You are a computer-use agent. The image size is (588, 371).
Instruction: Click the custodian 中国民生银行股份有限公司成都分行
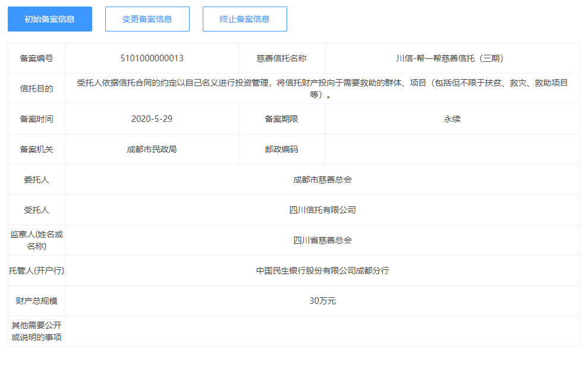point(322,271)
